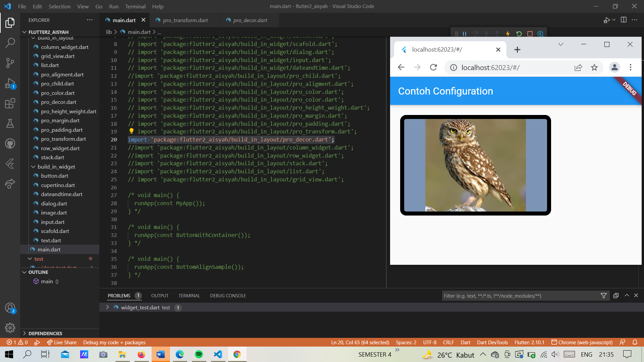Switch to the pro_decor.dart editor tab
This screenshot has height=362, width=644.
[x=250, y=20]
